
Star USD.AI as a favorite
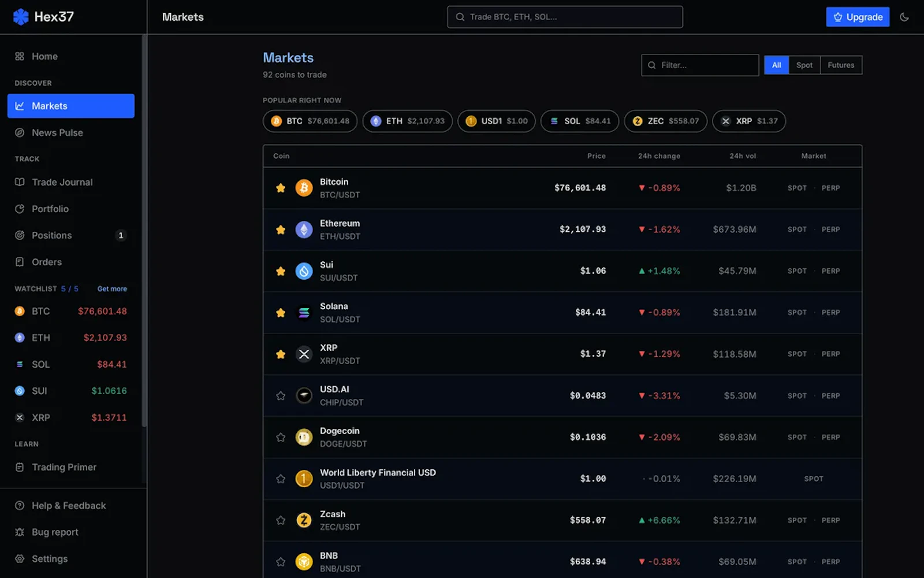coord(281,396)
